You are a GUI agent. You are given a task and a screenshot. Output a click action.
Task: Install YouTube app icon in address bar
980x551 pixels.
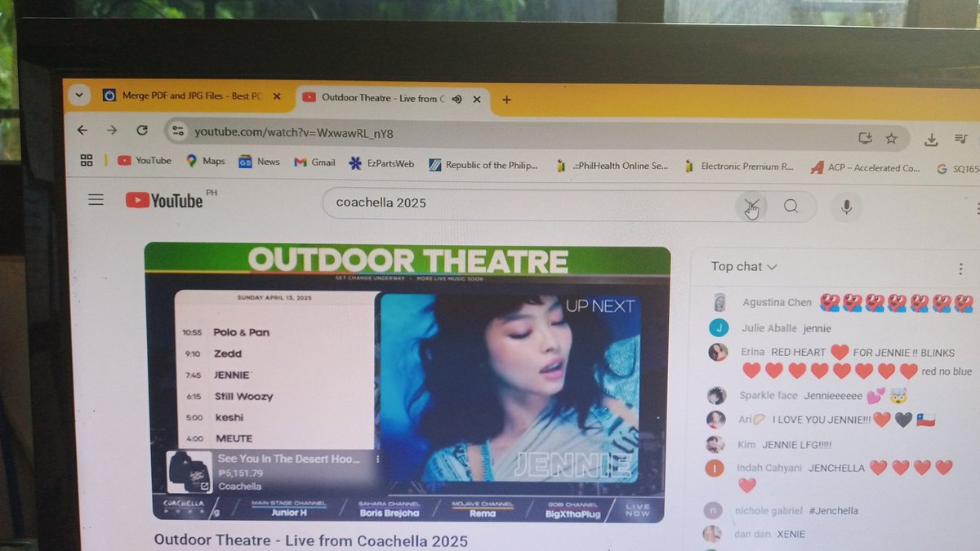click(865, 138)
